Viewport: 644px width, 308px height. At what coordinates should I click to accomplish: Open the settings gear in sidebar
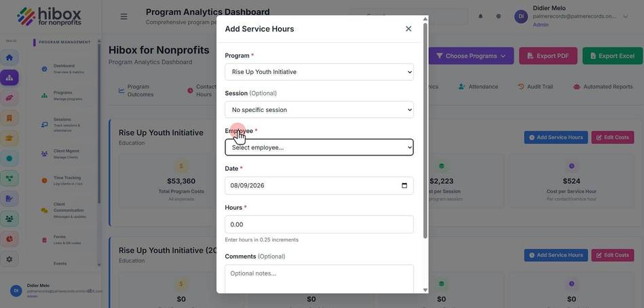click(x=9, y=259)
